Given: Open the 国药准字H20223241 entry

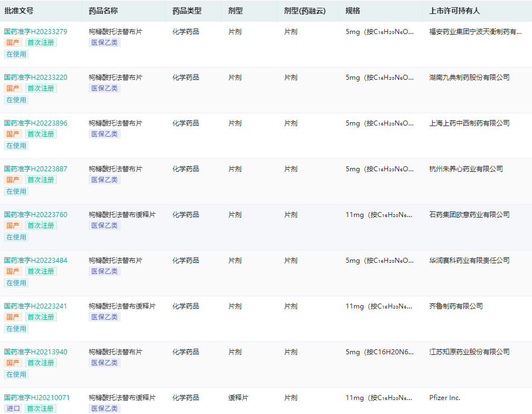Looking at the screenshot, I should pos(36,306).
